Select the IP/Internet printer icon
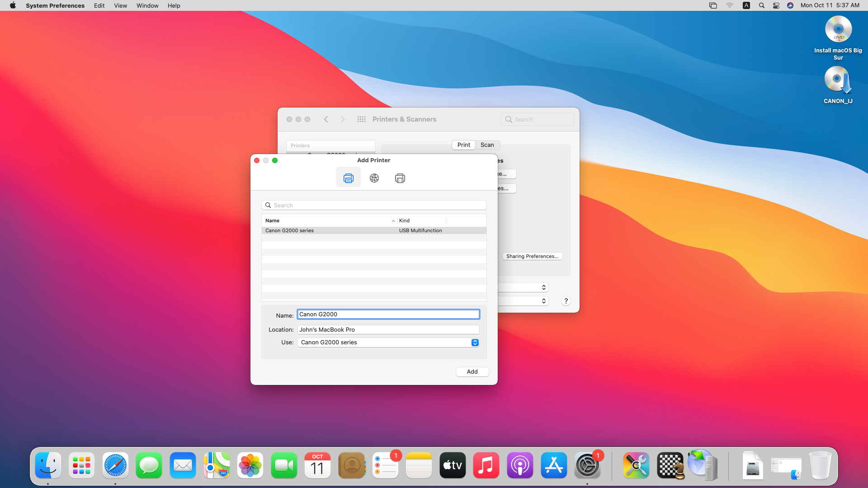The width and height of the screenshot is (868, 488). 374,178
